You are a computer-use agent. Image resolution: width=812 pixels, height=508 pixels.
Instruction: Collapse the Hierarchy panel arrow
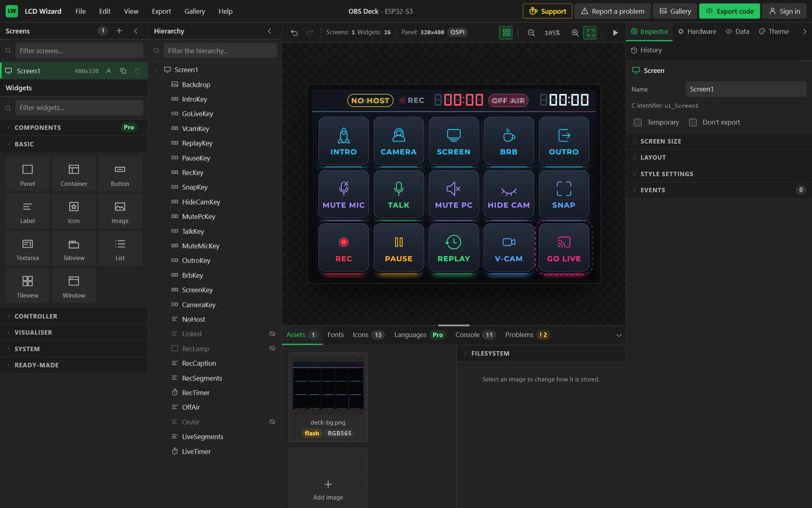point(269,31)
